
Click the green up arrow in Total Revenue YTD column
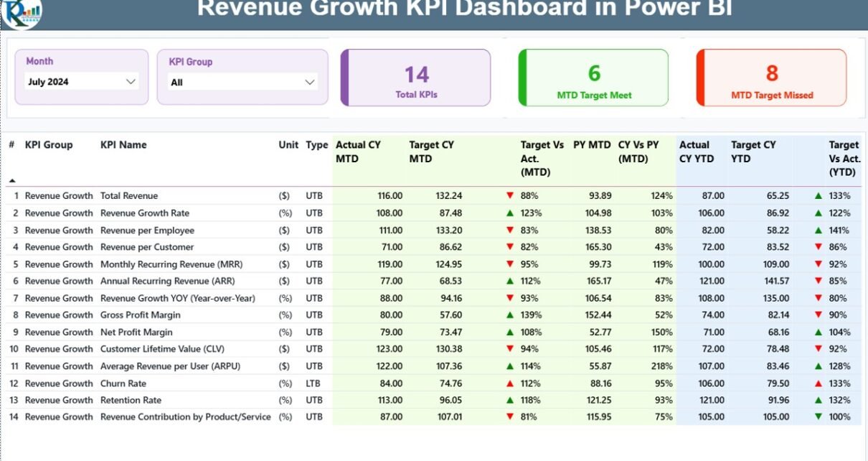818,195
